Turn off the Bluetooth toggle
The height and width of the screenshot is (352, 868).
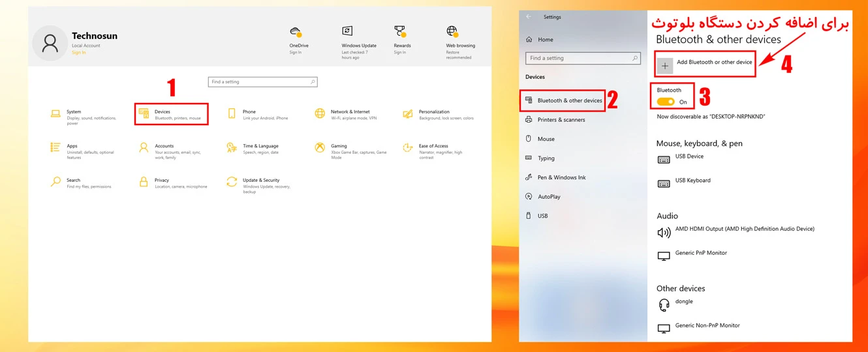666,102
